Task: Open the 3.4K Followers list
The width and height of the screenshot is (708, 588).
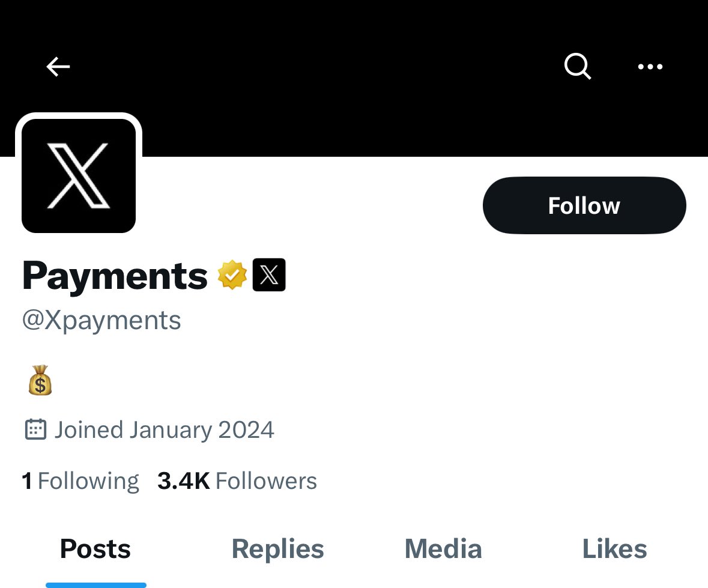Action: coord(237,481)
